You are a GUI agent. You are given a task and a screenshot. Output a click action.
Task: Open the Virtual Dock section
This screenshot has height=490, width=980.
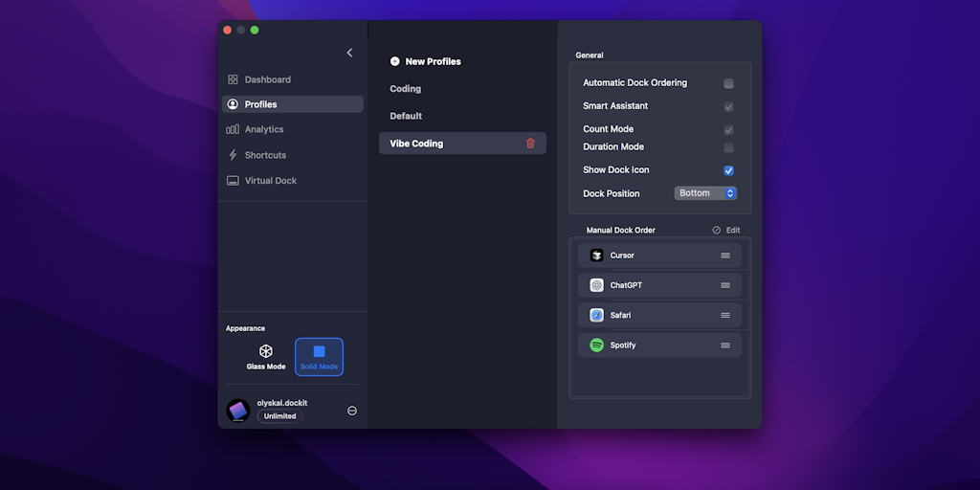click(293, 181)
